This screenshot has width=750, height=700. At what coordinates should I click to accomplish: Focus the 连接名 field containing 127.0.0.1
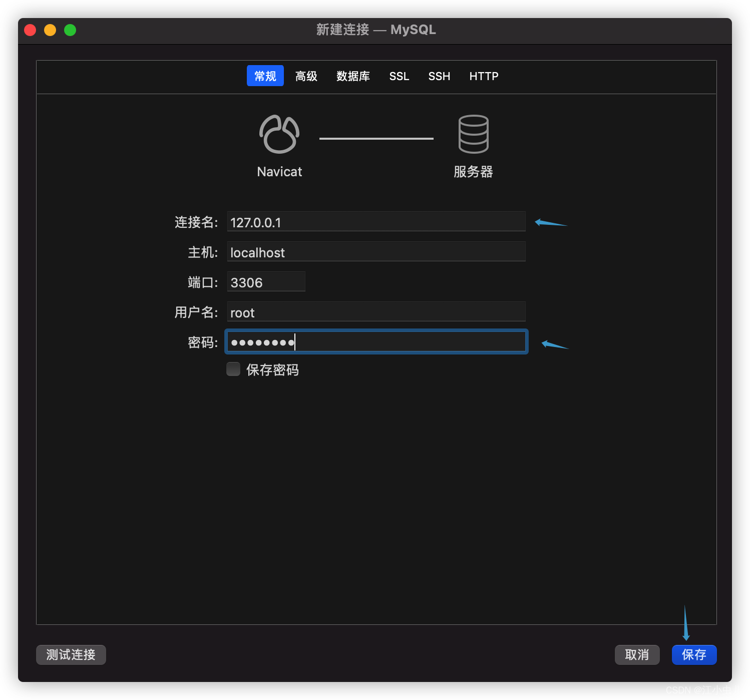point(376,221)
